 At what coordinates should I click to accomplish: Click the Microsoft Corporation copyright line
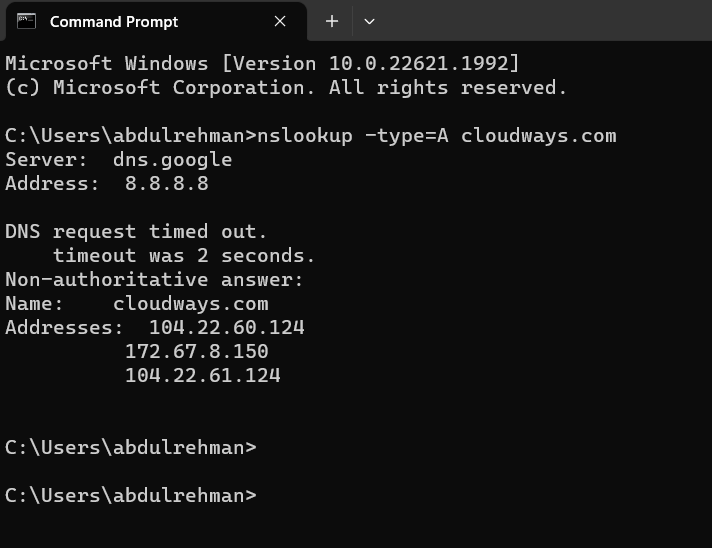pyautogui.click(x=286, y=87)
